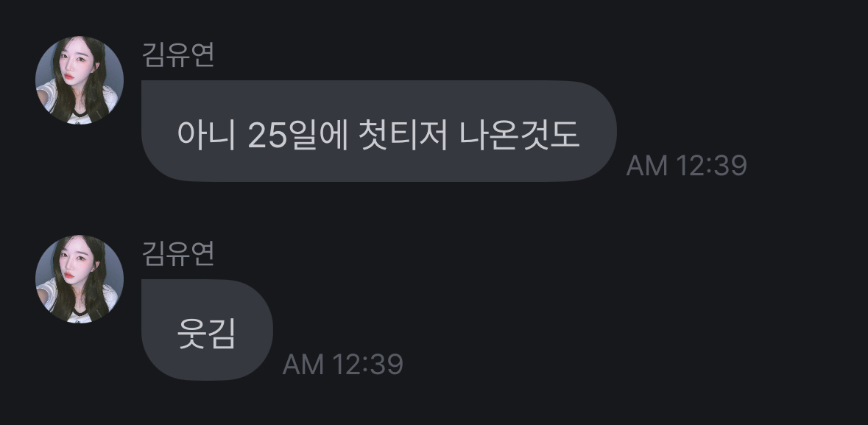Click the word '나온것도' ending the first message
The image size is (868, 425).
click(x=519, y=135)
